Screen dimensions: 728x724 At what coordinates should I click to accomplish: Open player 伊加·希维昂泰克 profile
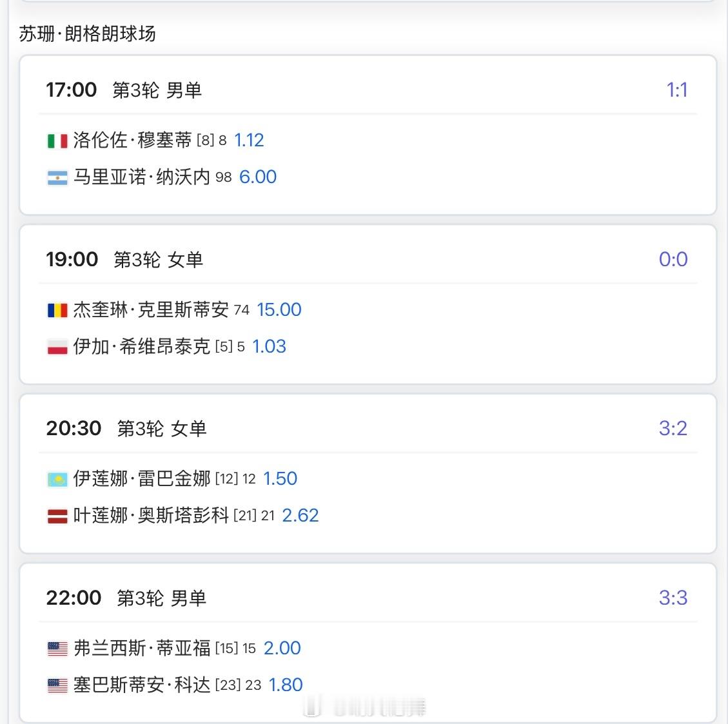(x=142, y=347)
